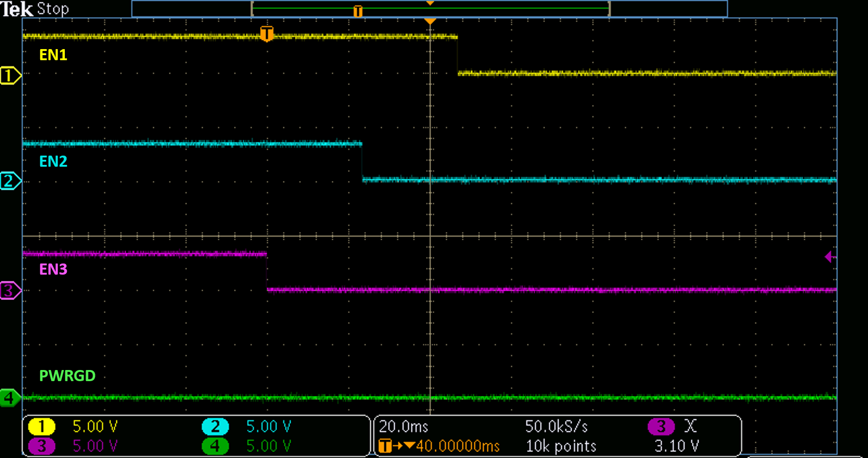Click the T marker in the overview bar
Screen dimensions: 868x458
pos(357,11)
